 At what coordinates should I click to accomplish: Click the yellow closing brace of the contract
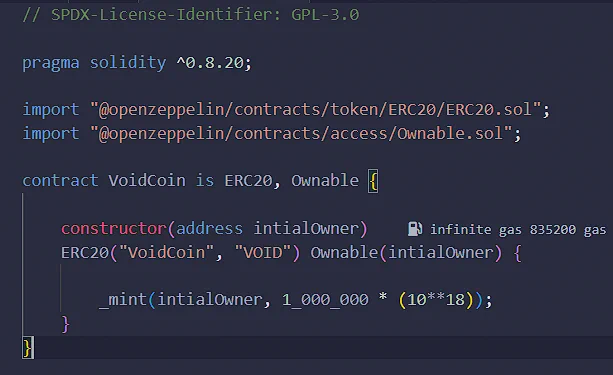pyautogui.click(x=27, y=348)
